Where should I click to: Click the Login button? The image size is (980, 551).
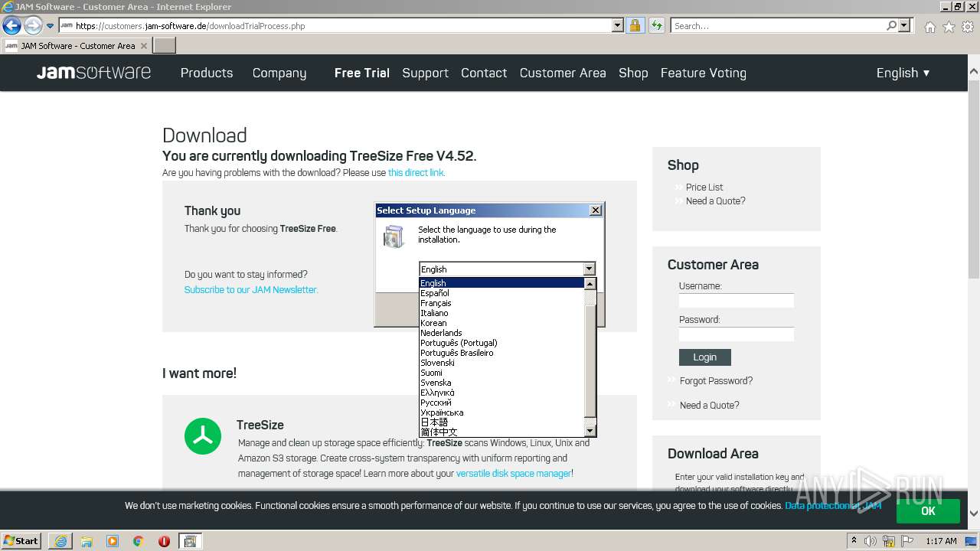(705, 357)
